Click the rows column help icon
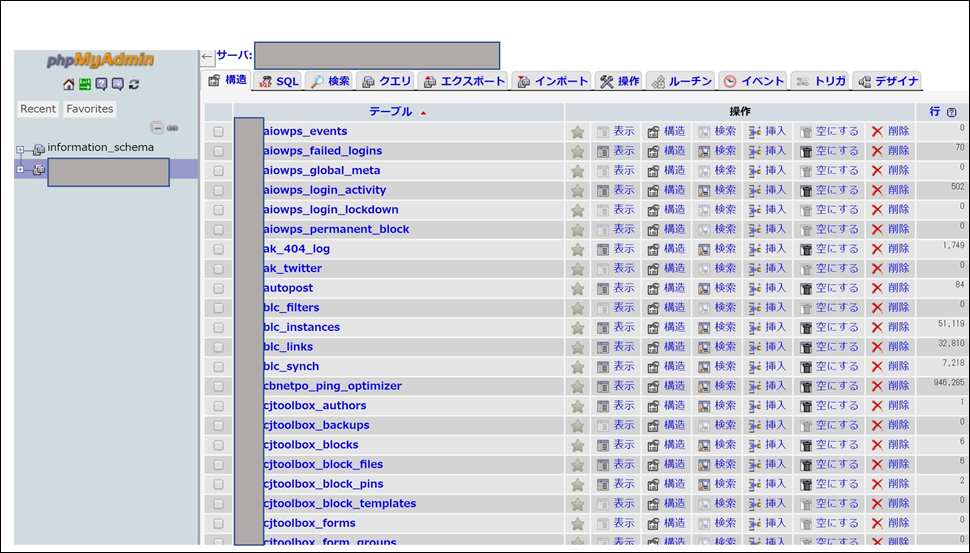This screenshot has height=553, width=970. pyautogui.click(x=951, y=113)
